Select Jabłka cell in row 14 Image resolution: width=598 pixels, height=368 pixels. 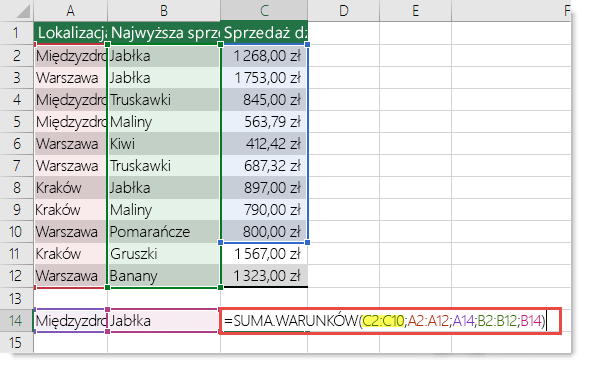pos(164,320)
